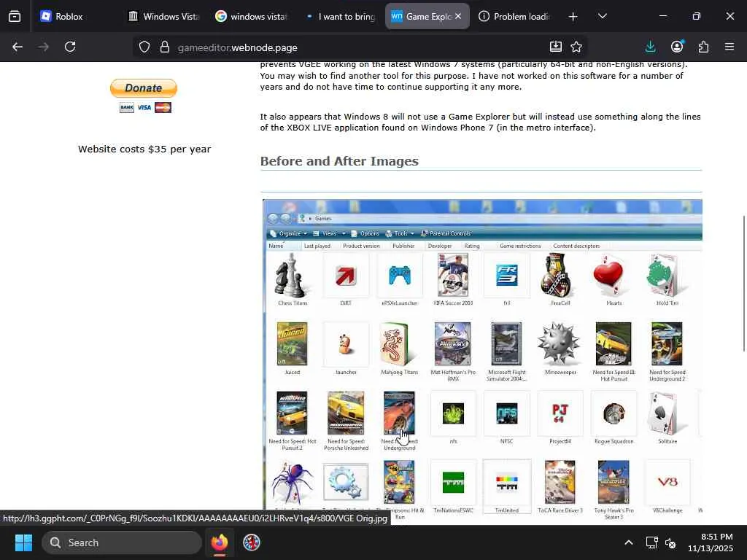Click the Firefox icon on the taskbar
This screenshot has width=747, height=560.
219,542
